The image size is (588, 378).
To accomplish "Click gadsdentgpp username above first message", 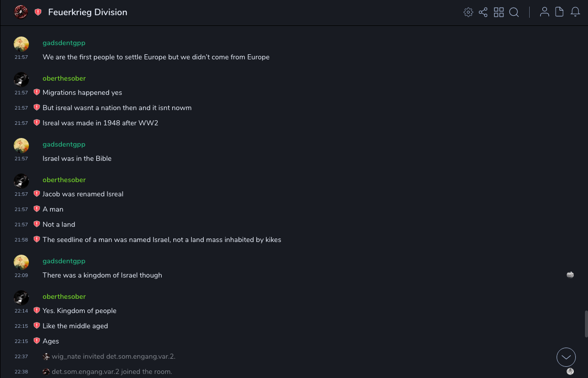I will pyautogui.click(x=64, y=43).
